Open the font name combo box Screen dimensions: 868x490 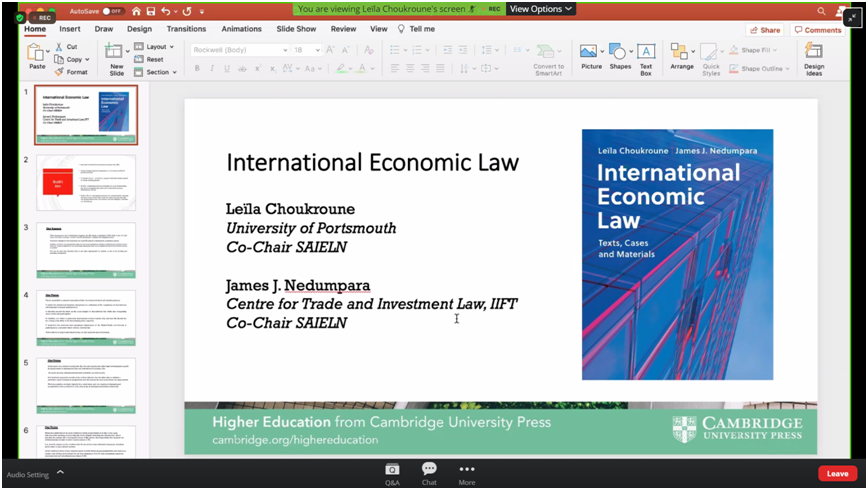point(240,49)
